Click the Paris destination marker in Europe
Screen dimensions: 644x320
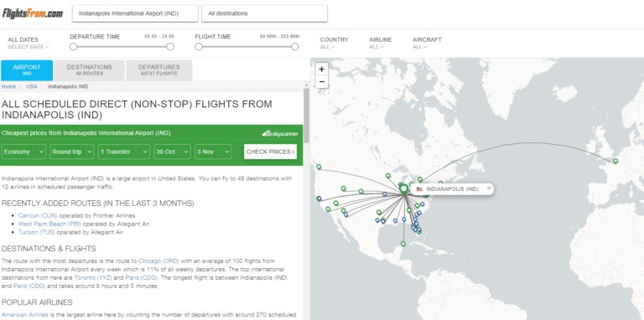615,161
